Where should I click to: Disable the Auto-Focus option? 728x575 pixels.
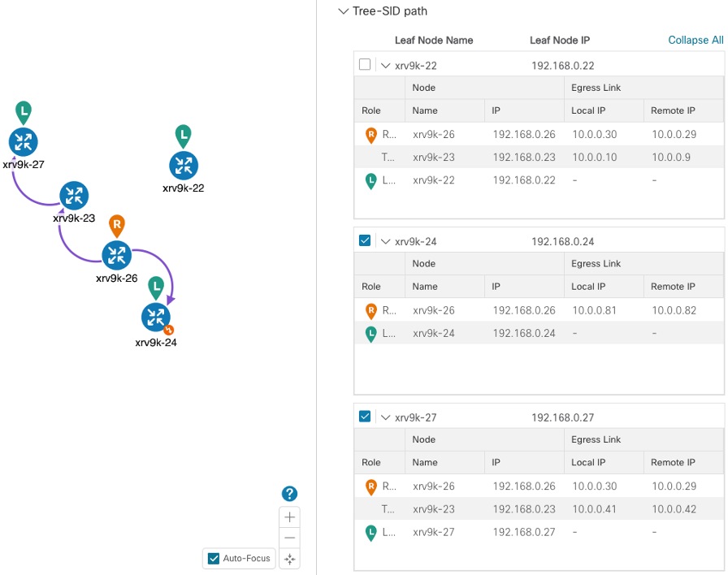coord(214,558)
